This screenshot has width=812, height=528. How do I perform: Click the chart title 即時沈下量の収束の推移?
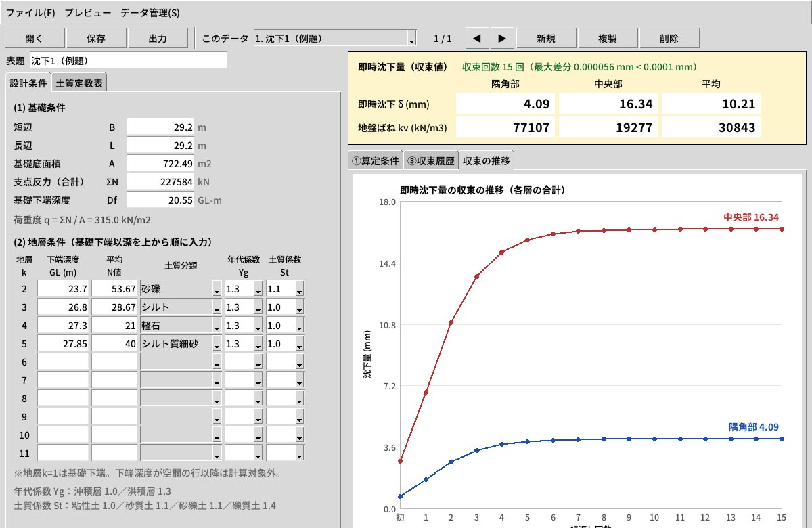click(x=482, y=190)
